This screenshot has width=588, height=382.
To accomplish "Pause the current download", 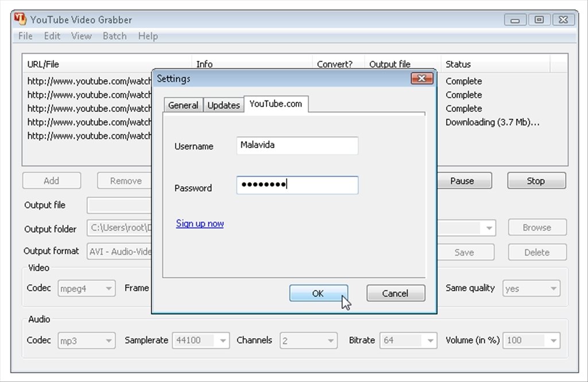I will click(x=464, y=181).
